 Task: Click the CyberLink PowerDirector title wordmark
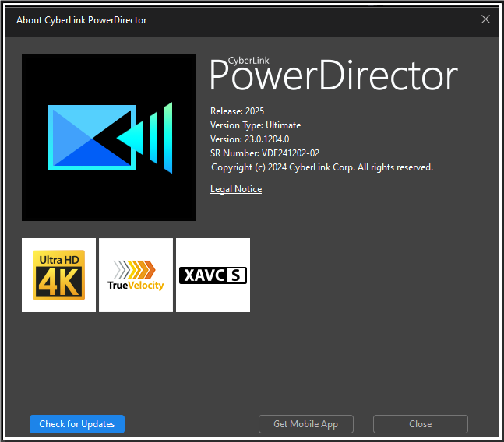coord(333,74)
